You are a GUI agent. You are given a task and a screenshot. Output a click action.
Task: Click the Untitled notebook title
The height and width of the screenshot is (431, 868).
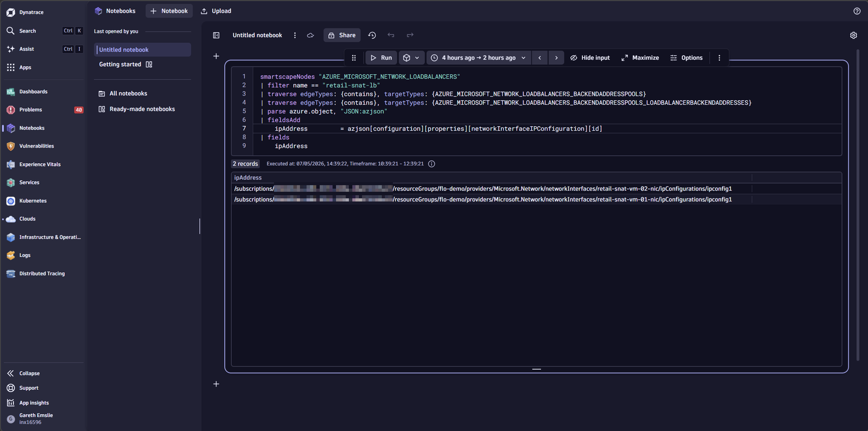[257, 35]
